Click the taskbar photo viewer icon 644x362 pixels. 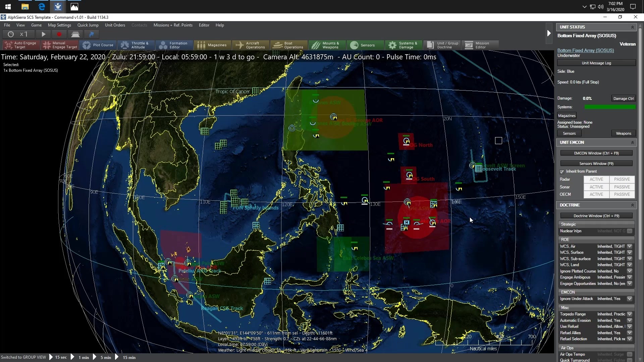[74, 7]
